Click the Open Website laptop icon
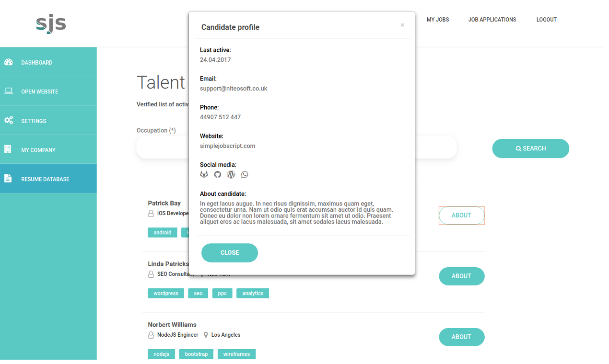Viewport: 609px width, 364px height. 9,91
